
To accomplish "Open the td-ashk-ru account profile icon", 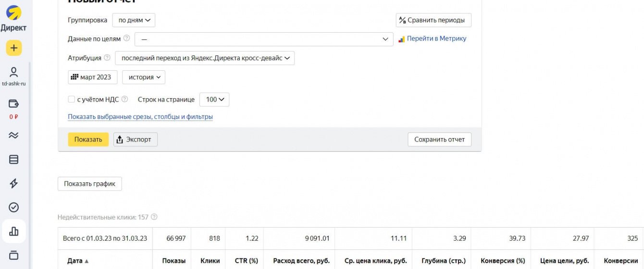I will [x=14, y=72].
